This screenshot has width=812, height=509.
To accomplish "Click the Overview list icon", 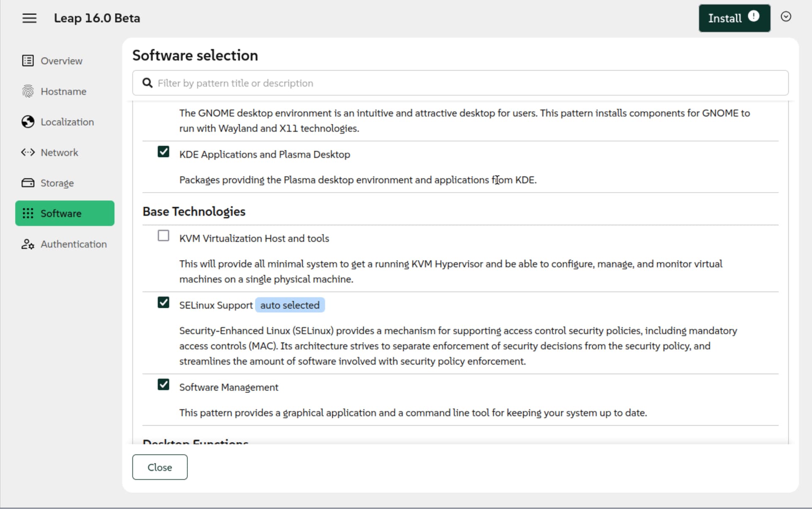I will [28, 61].
